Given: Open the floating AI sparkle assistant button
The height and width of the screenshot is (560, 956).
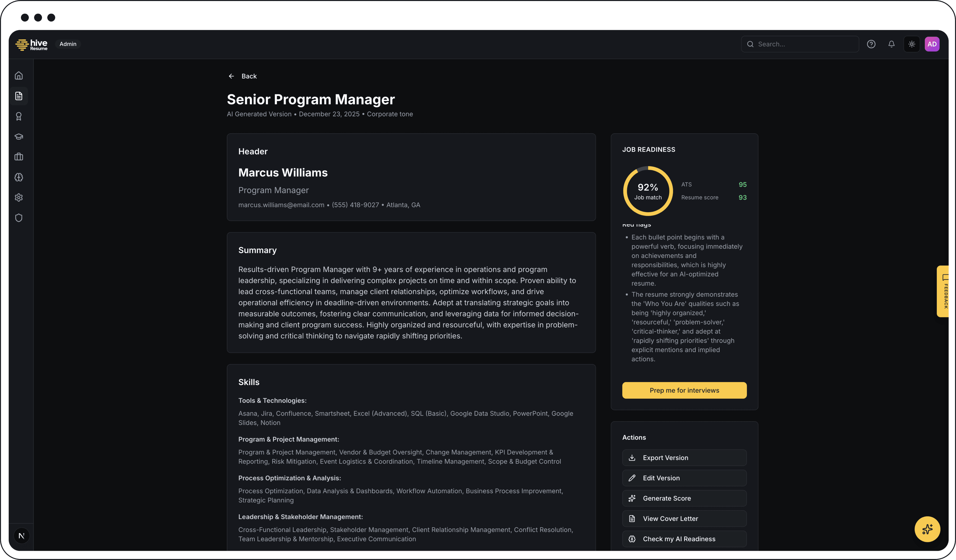Looking at the screenshot, I should tap(927, 529).
